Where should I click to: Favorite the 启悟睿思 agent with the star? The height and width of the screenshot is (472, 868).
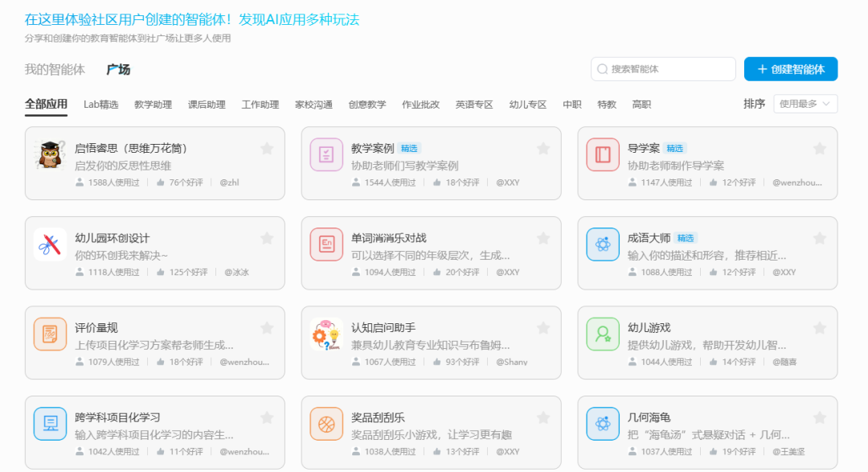click(x=267, y=148)
